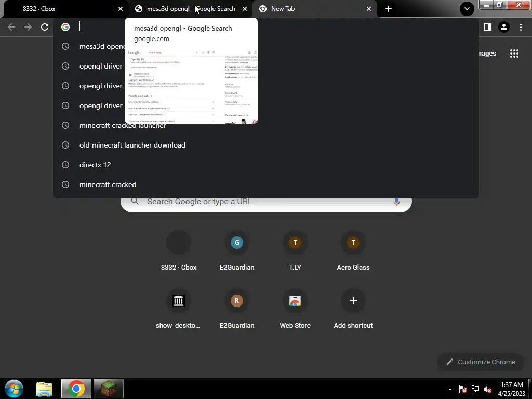Screen dimensions: 532x399
Task: Start voice search with the microphone
Action: pos(396,202)
